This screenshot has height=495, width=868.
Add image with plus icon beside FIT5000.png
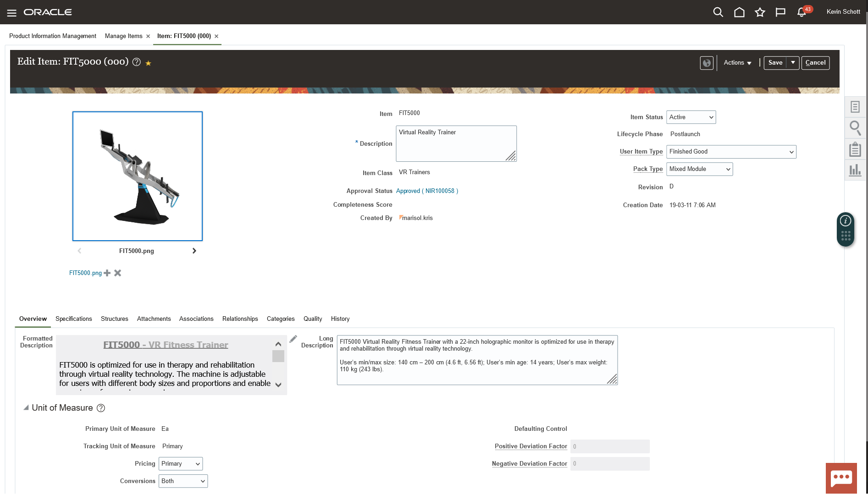(107, 273)
